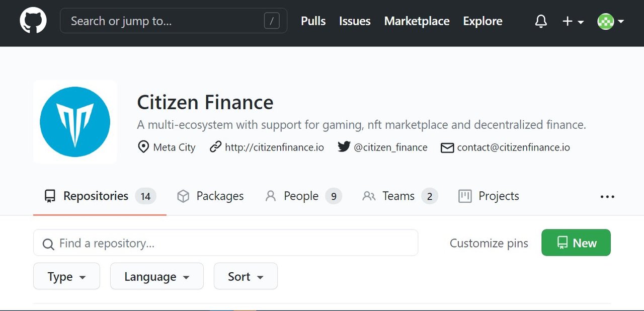Click the email envelope icon
The height and width of the screenshot is (311, 644).
point(447,147)
